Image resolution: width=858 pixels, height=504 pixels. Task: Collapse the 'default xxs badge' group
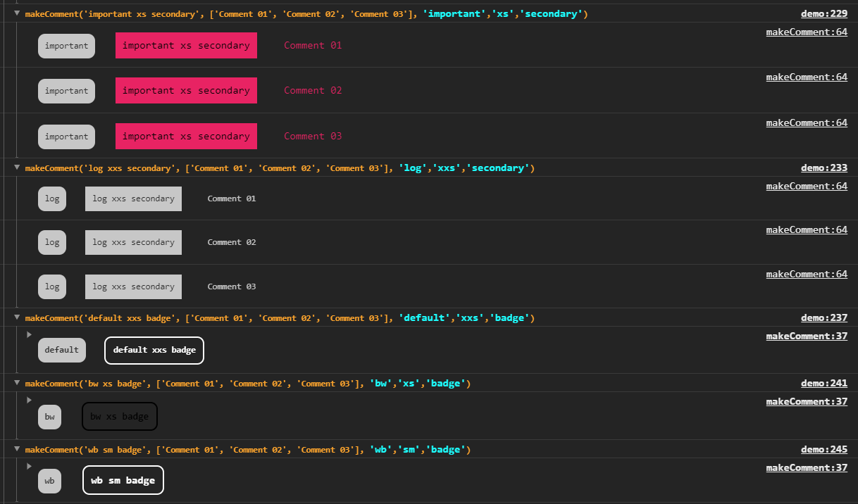pos(17,317)
